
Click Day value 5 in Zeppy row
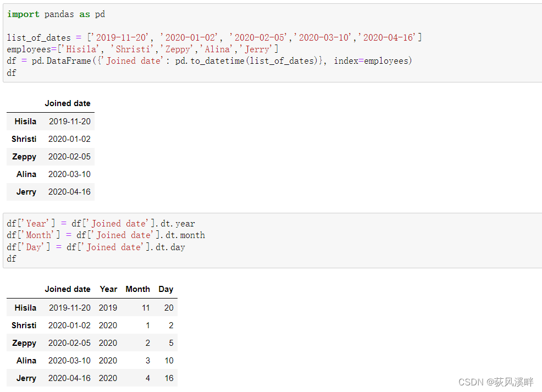(171, 343)
